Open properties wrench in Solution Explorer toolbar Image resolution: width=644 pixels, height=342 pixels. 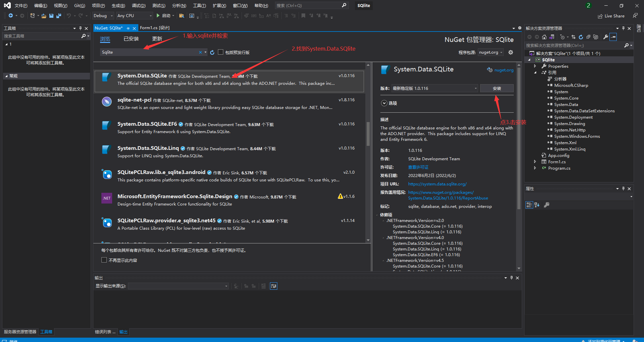pyautogui.click(x=606, y=37)
